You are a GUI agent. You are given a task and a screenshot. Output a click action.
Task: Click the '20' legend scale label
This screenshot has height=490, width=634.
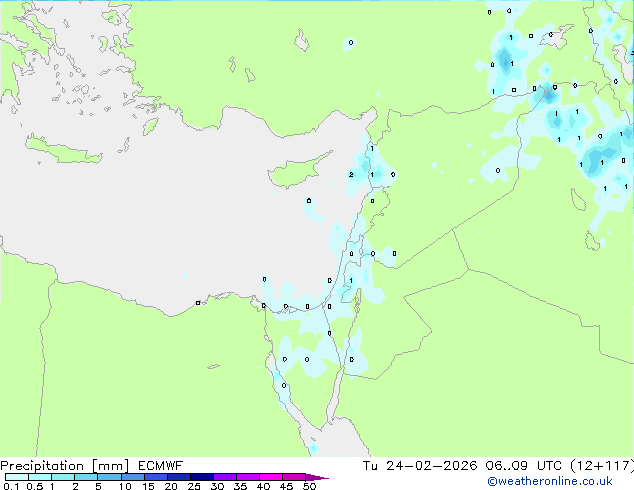tap(171, 486)
